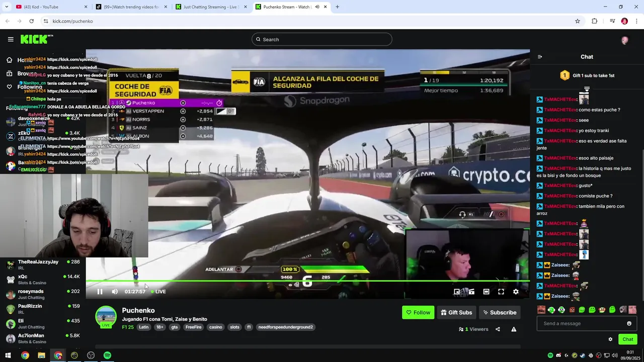
Task: Open a new browser tab
Action: (x=337, y=7)
